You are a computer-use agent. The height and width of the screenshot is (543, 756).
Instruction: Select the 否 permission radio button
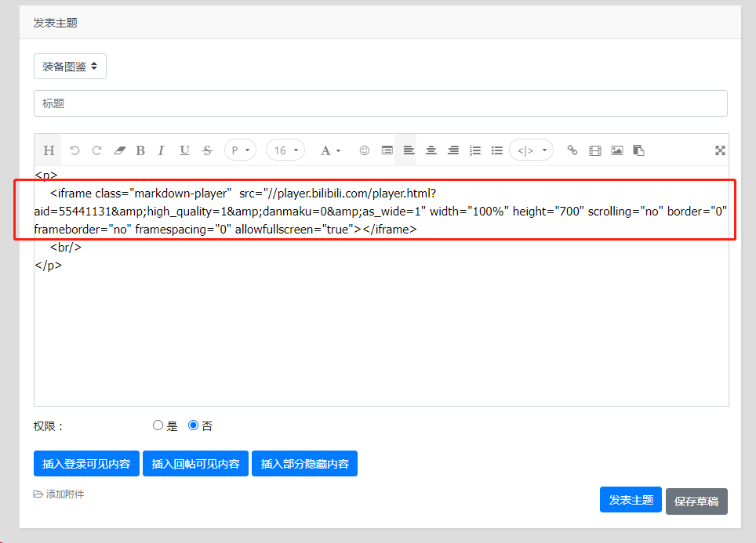(193, 425)
